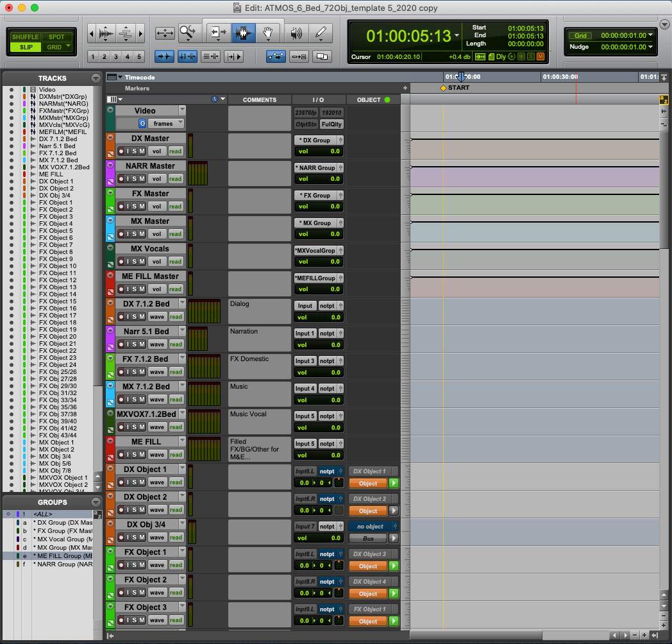Select the Zoomer magnifier tool
Viewport: 672px width, 644px height.
coord(187,33)
